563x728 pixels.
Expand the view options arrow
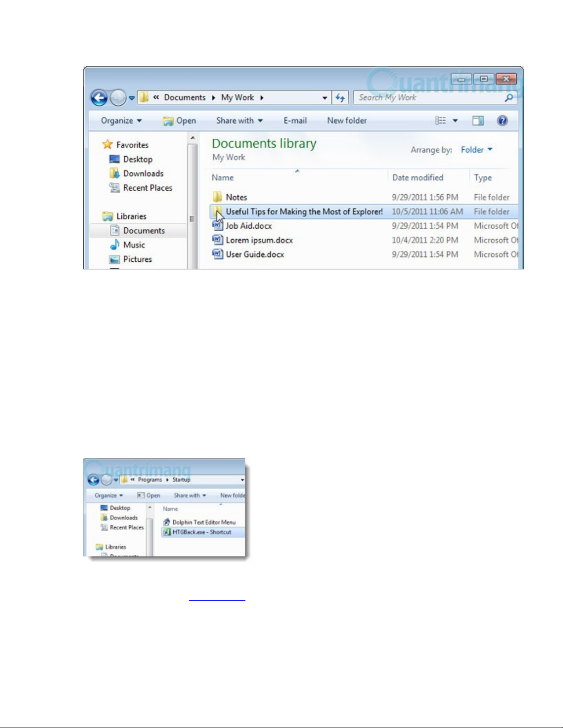coord(455,121)
